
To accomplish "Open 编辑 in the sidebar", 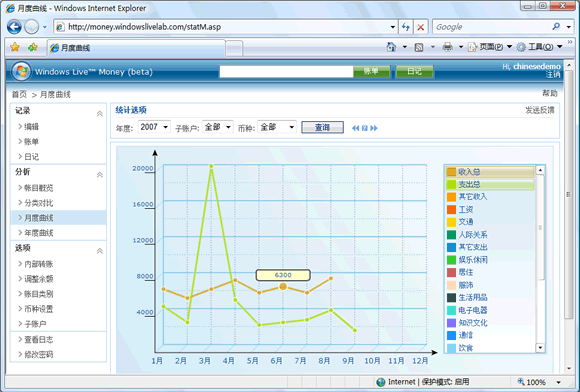I will 31,126.
